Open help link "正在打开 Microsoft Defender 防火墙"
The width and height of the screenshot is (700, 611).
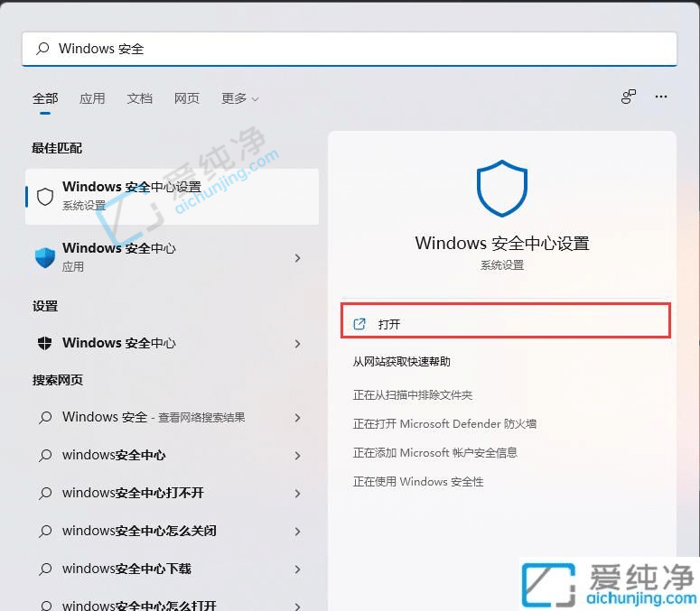pos(444,423)
